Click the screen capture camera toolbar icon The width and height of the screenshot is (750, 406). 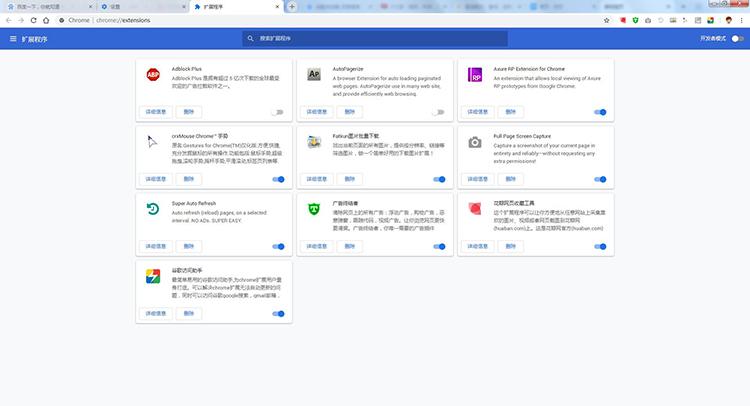coord(648,21)
